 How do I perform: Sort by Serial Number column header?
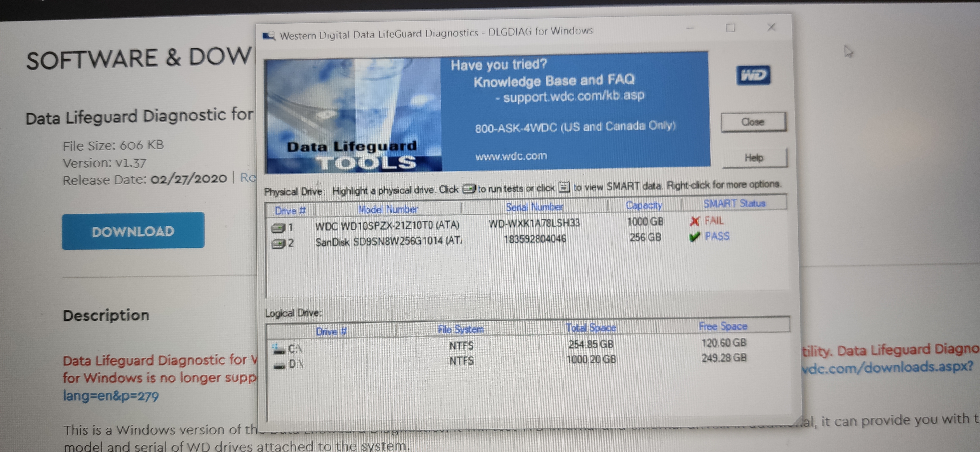tap(534, 207)
